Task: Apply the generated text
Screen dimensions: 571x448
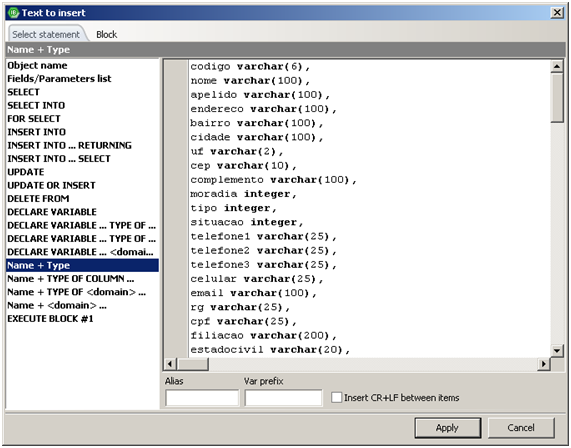Action: pos(448,428)
